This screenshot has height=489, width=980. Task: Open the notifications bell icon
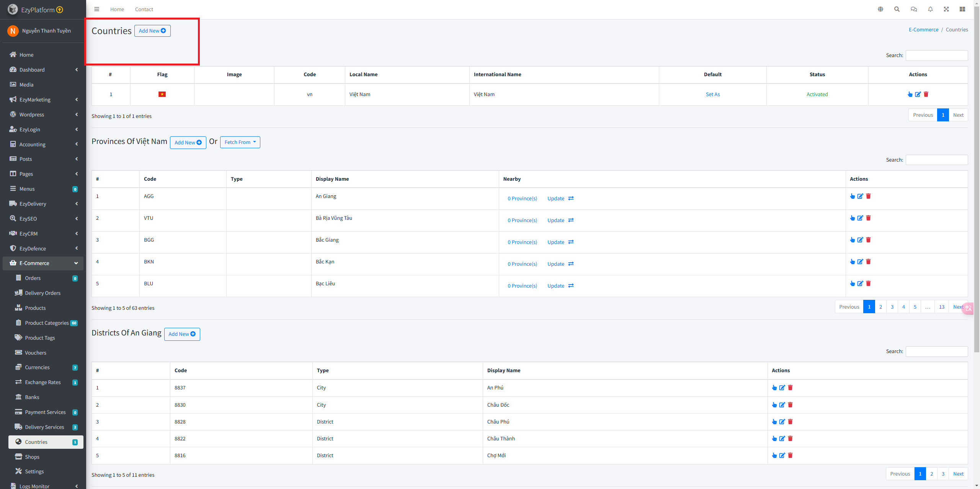tap(930, 9)
